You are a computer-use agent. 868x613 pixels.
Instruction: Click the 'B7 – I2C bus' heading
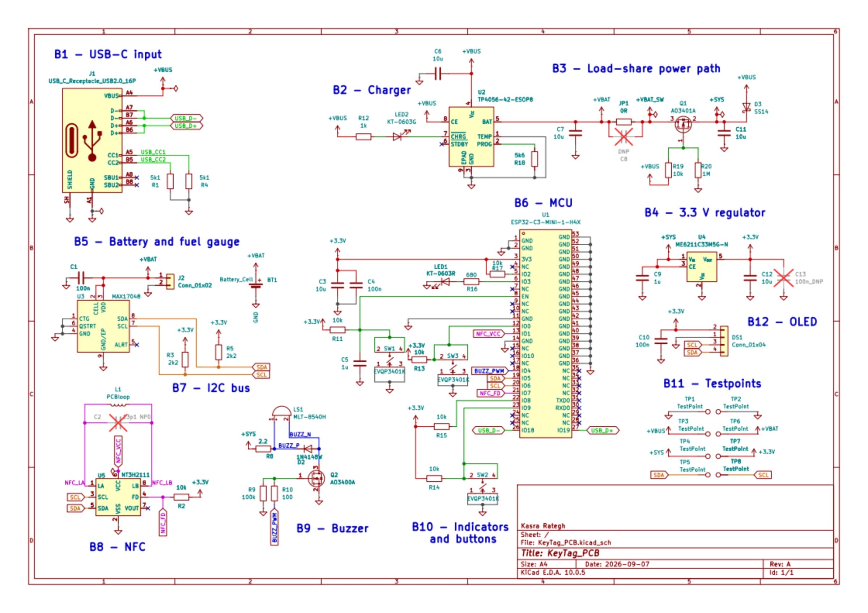point(211,388)
